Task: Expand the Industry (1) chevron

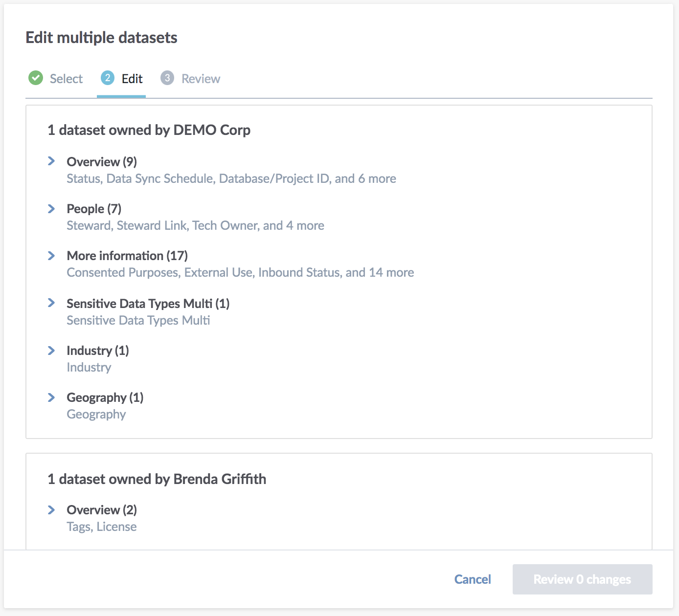Action: click(51, 351)
